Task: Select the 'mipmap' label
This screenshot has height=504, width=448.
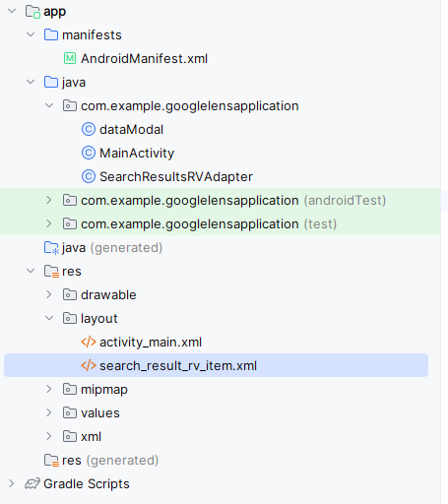Action: 104,390
